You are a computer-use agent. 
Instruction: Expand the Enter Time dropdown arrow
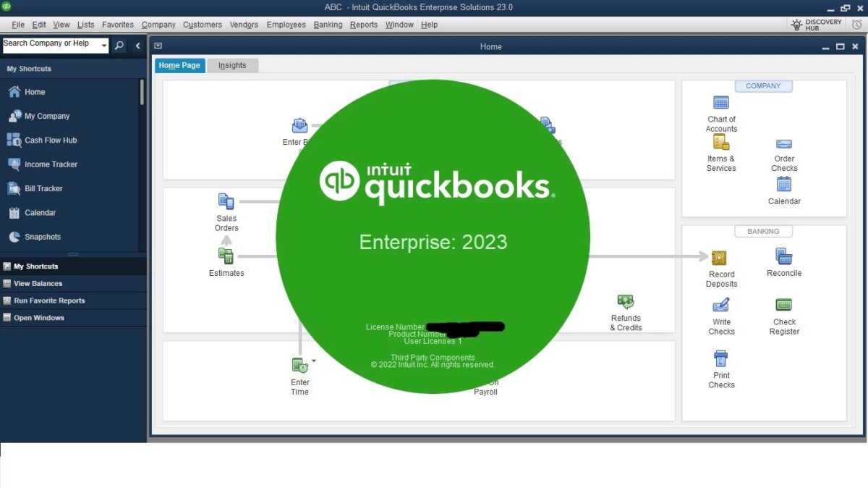[x=314, y=361]
